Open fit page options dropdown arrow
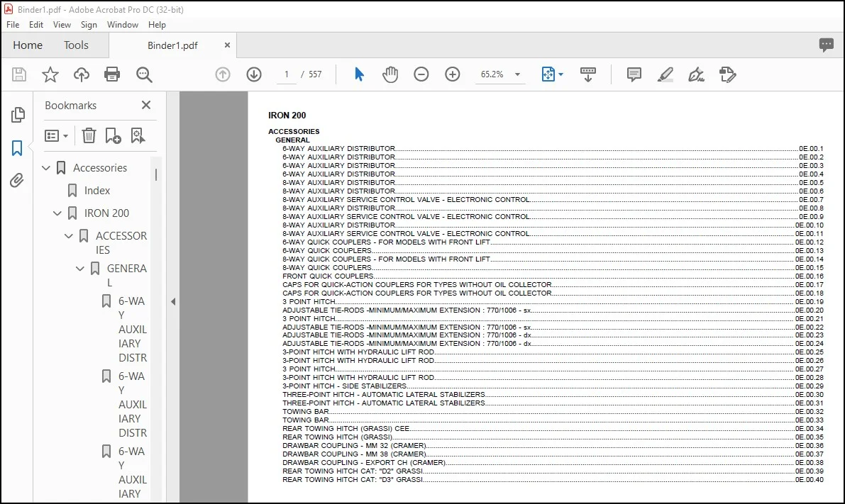The image size is (845, 504). 561,74
